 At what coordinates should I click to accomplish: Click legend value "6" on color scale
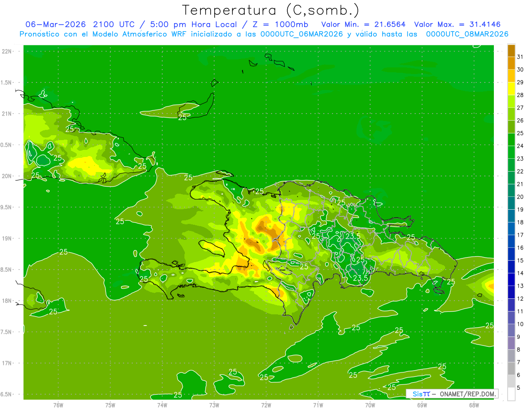point(519,375)
